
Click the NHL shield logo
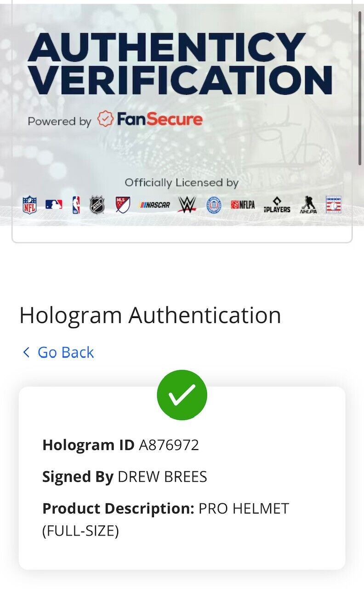click(97, 205)
